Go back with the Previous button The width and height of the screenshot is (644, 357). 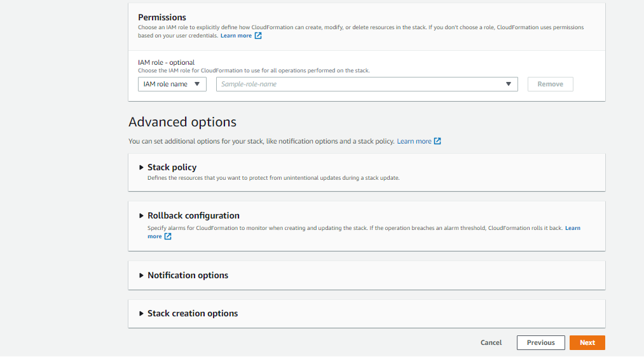tap(541, 342)
